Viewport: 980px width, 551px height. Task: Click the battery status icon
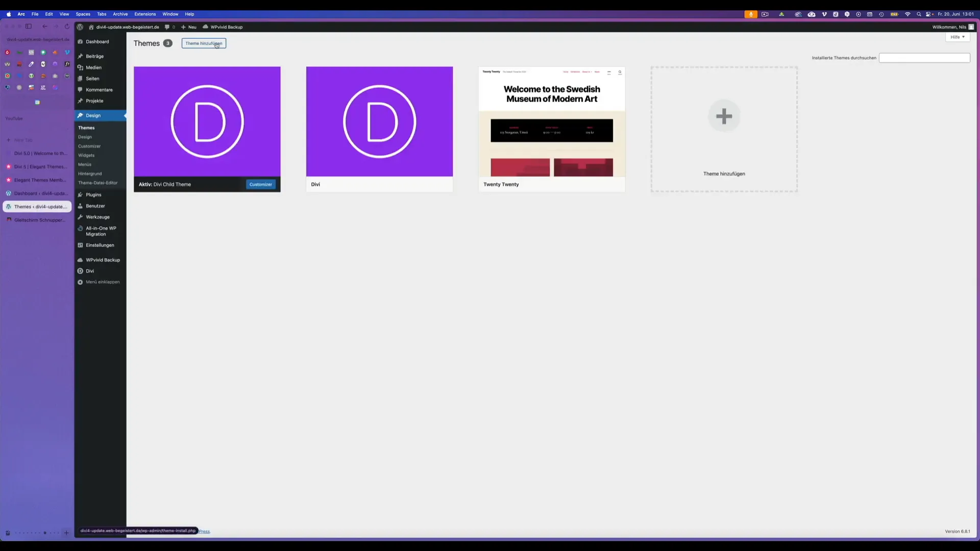click(x=894, y=14)
